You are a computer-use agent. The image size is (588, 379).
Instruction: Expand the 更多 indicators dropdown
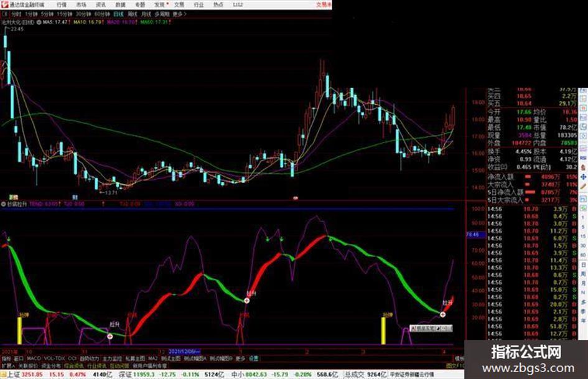tap(240, 358)
